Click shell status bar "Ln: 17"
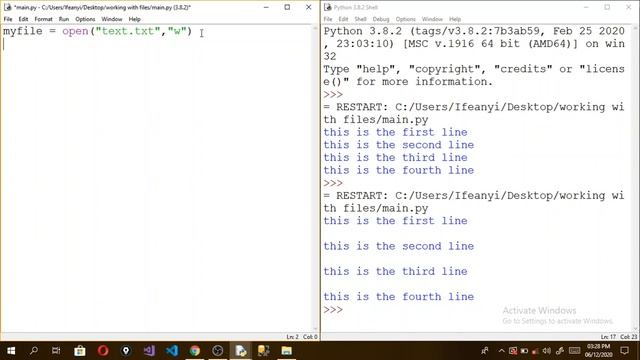The width and height of the screenshot is (640, 360). [x=608, y=337]
